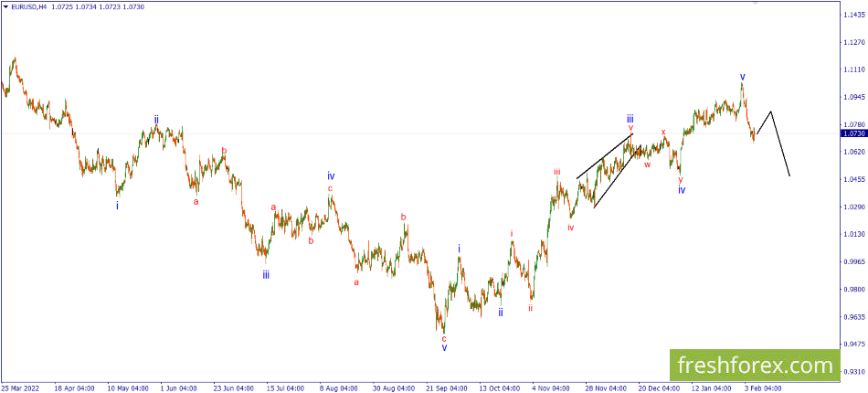Select the black forecast line after last candle
868x393 pixels.
tap(773, 143)
